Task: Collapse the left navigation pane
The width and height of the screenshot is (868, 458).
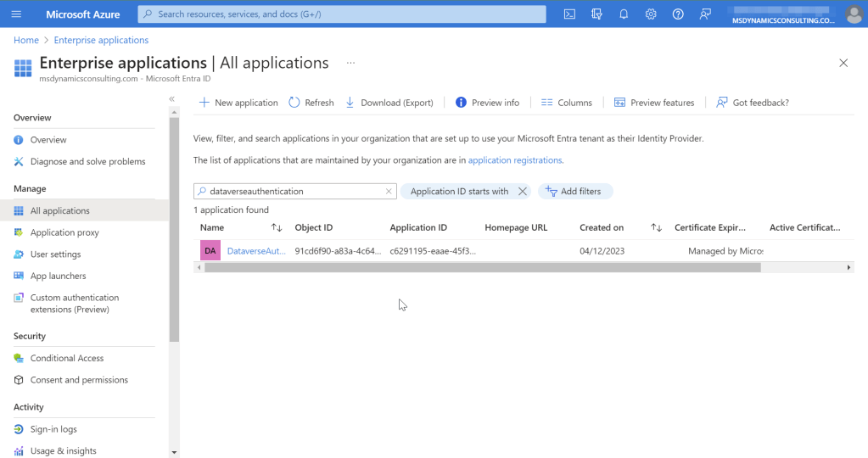Action: click(x=171, y=99)
